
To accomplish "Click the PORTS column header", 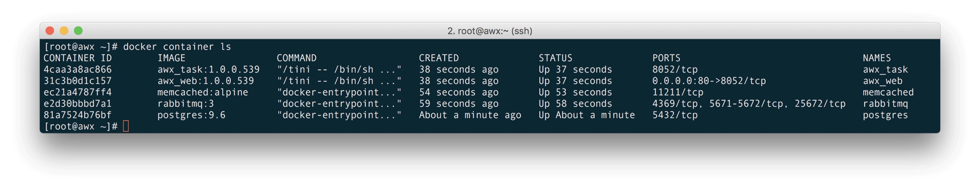I will (666, 58).
